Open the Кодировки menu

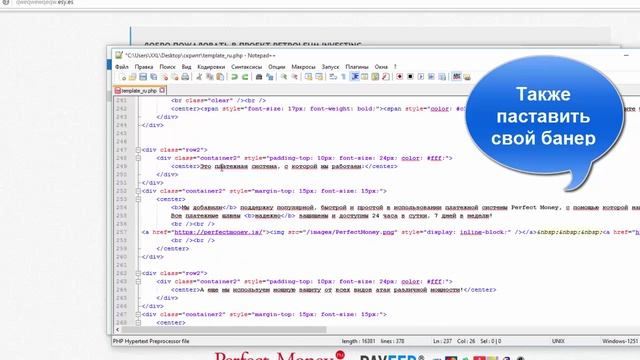[211, 67]
